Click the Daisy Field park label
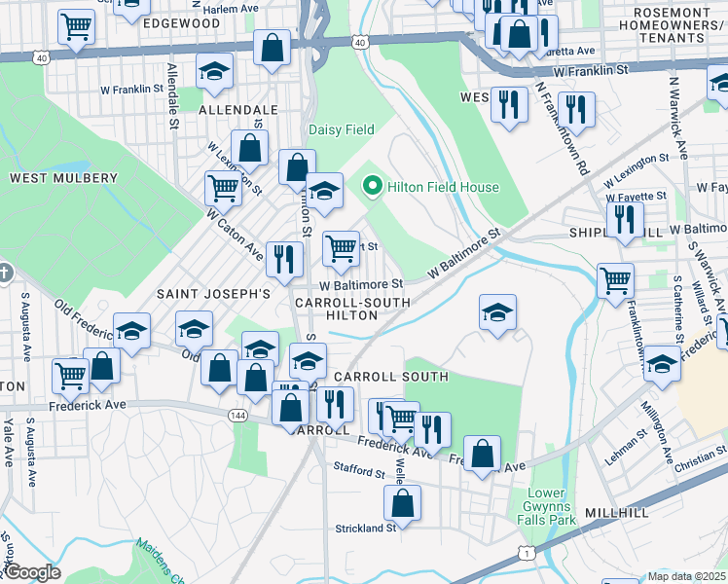728x584 pixels. 342,129
